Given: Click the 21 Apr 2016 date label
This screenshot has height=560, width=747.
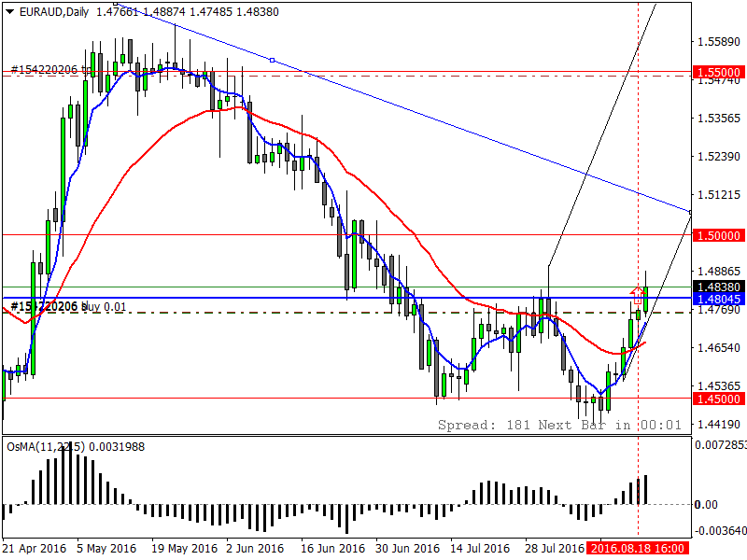Looking at the screenshot, I should [x=36, y=549].
